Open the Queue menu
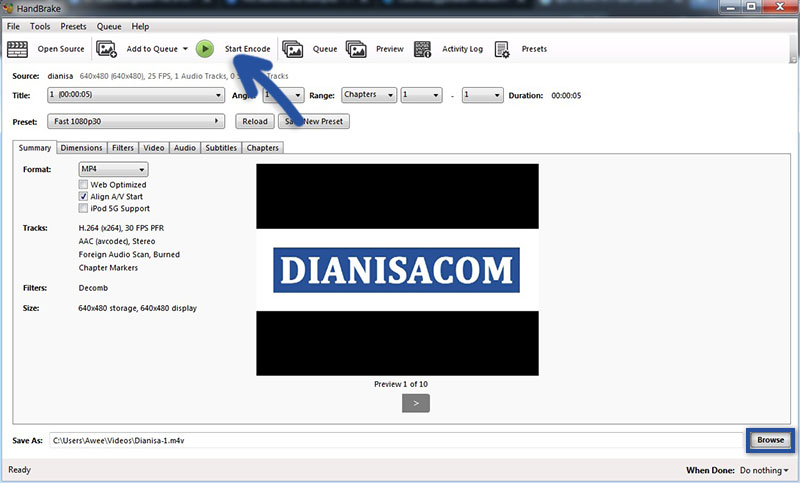This screenshot has height=483, width=800. [109, 27]
